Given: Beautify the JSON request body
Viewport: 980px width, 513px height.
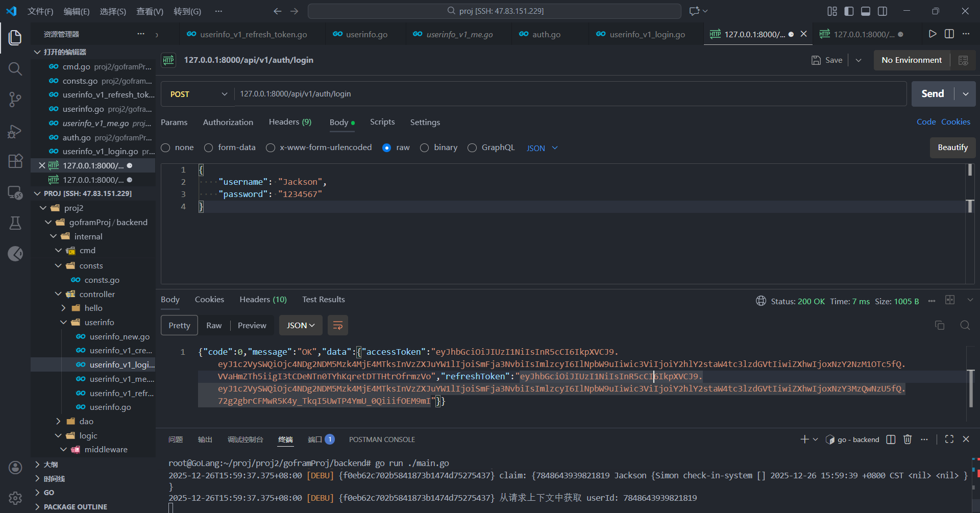Looking at the screenshot, I should [x=952, y=148].
